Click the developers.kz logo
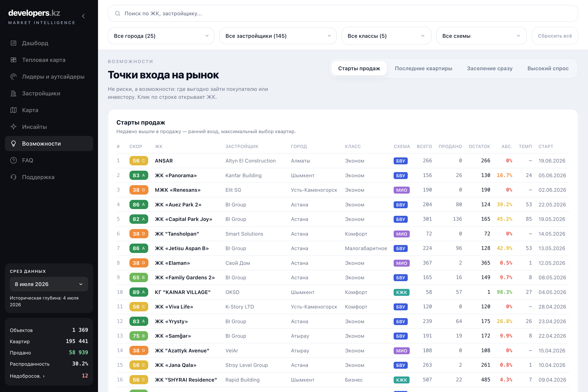The image size is (588, 392). coord(34,13)
